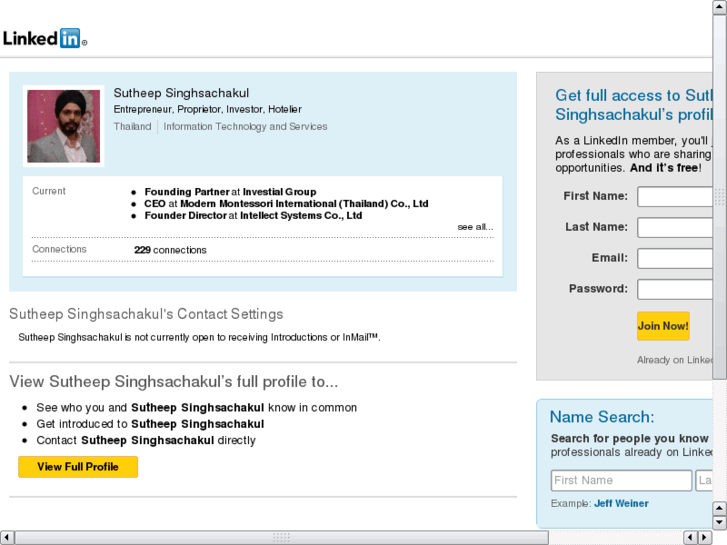Click the name heading Sutheep Singhsachakul
The height and width of the screenshot is (545, 727).
tap(181, 93)
